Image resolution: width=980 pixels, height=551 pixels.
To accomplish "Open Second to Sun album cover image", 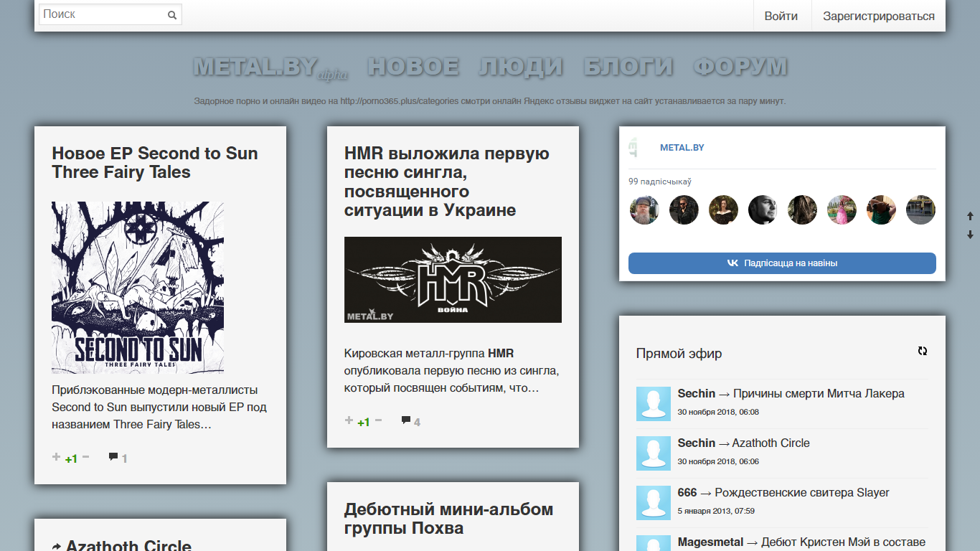I will 138,288.
